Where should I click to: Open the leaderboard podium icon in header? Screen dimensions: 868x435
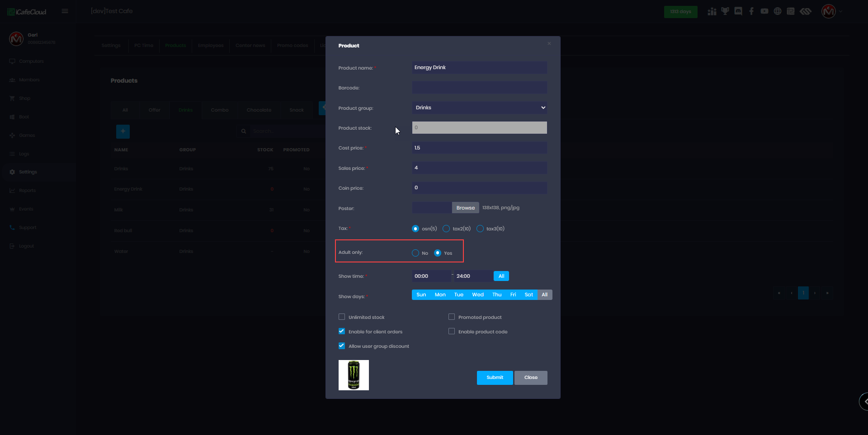point(712,11)
